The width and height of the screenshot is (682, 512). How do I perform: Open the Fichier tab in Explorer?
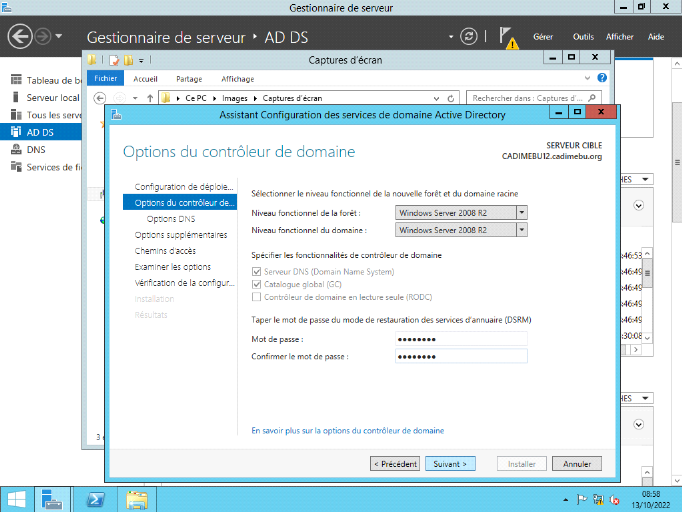pyautogui.click(x=105, y=78)
